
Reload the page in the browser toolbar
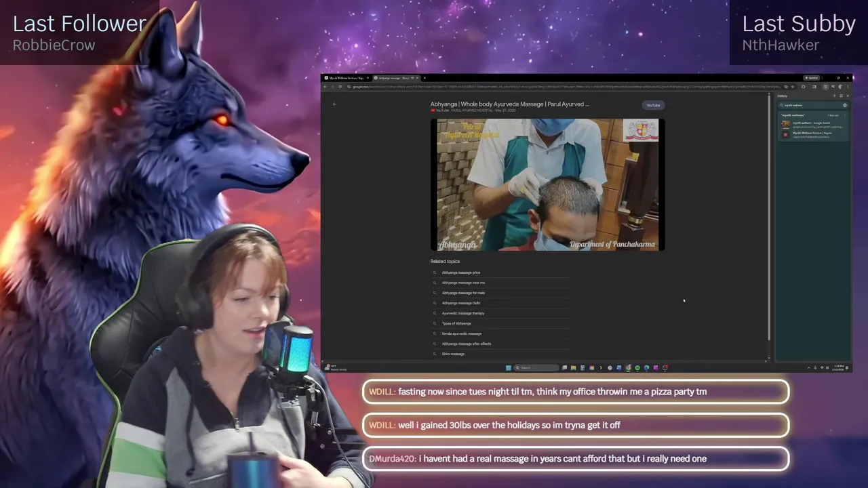pyautogui.click(x=340, y=87)
